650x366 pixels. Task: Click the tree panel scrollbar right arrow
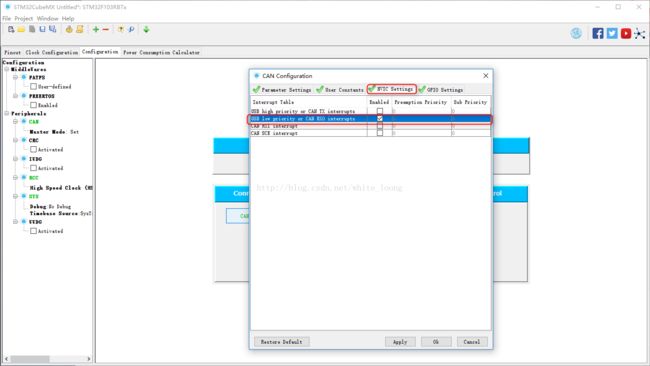point(88,359)
